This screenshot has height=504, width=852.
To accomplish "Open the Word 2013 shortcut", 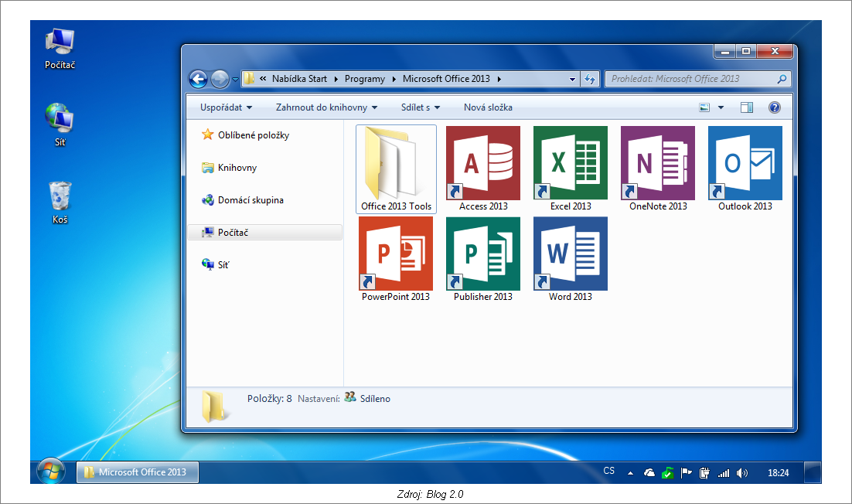I will pyautogui.click(x=571, y=254).
